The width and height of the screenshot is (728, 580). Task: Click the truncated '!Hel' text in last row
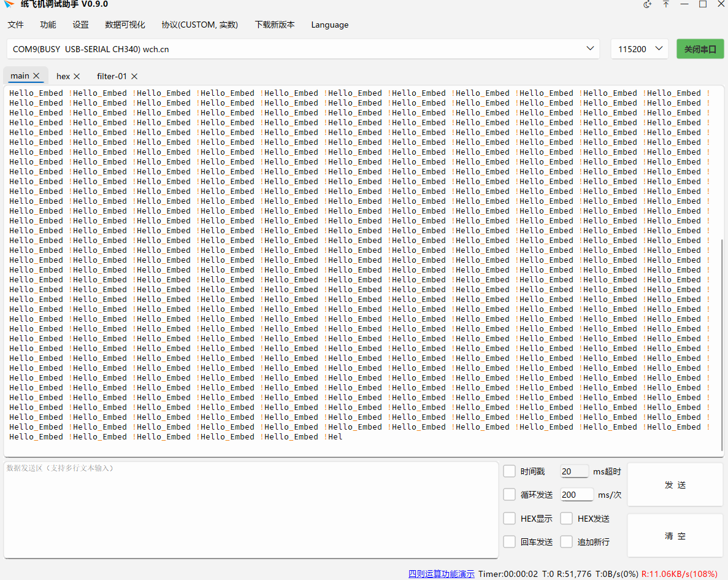(333, 436)
